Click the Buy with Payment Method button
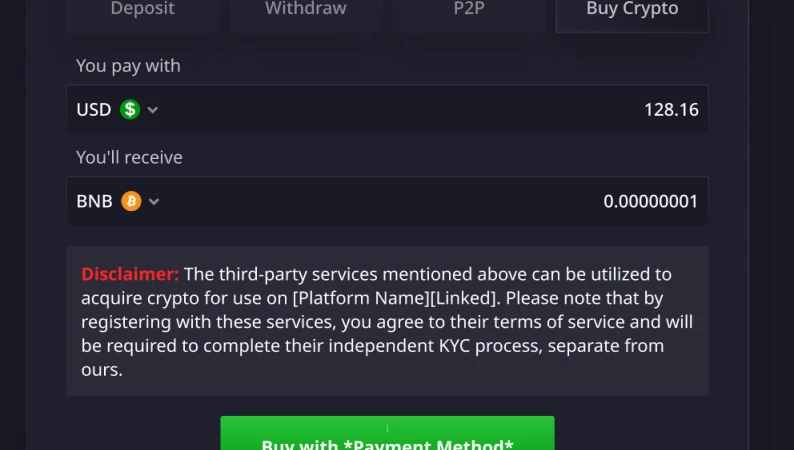This screenshot has width=794, height=450. pyautogui.click(x=387, y=433)
